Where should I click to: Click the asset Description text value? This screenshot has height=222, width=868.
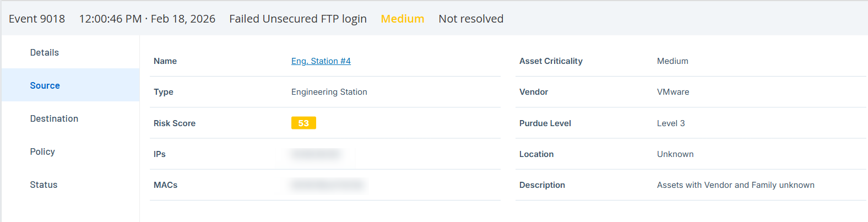pyautogui.click(x=736, y=185)
